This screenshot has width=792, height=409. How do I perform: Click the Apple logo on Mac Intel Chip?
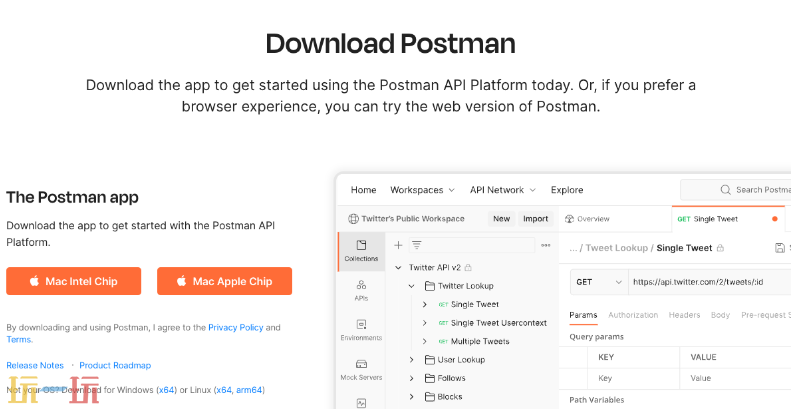click(34, 281)
